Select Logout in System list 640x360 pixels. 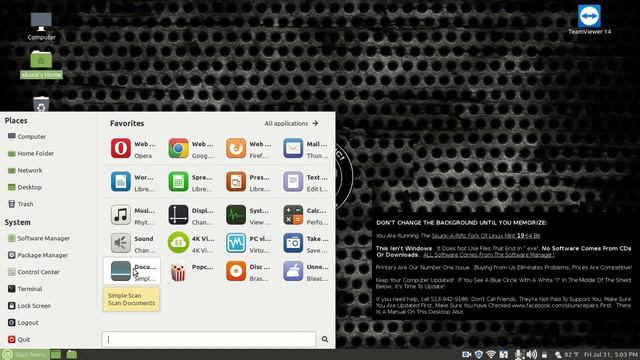click(x=23, y=322)
